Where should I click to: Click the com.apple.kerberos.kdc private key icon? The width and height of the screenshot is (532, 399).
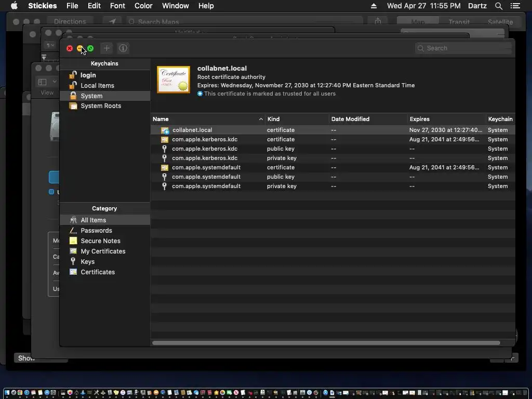point(165,158)
